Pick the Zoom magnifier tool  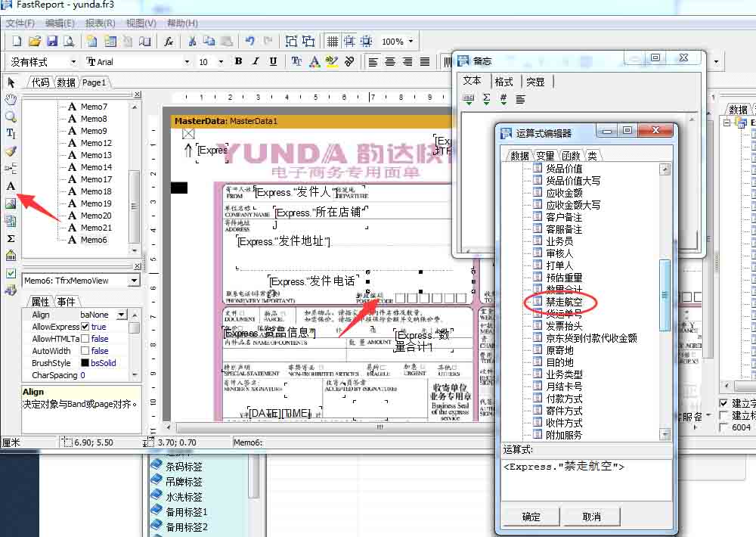point(11,116)
